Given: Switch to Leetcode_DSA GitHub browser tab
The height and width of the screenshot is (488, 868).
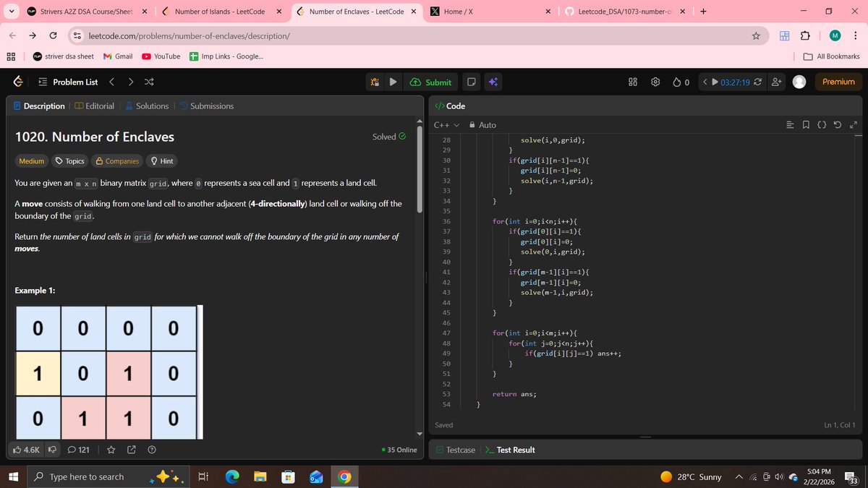Looking at the screenshot, I should (625, 12).
